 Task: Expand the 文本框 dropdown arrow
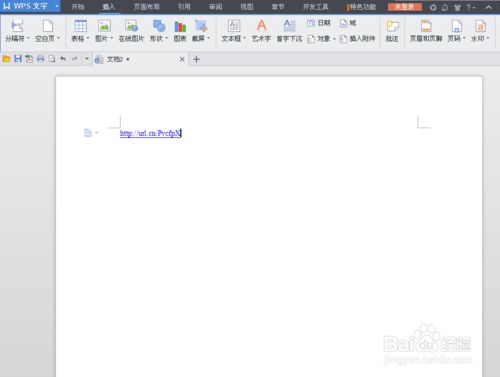coord(244,38)
